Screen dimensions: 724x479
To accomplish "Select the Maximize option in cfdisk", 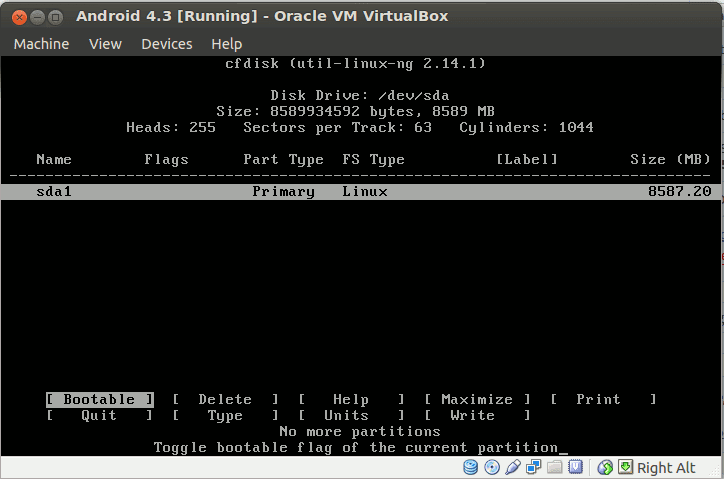I will [x=477, y=400].
